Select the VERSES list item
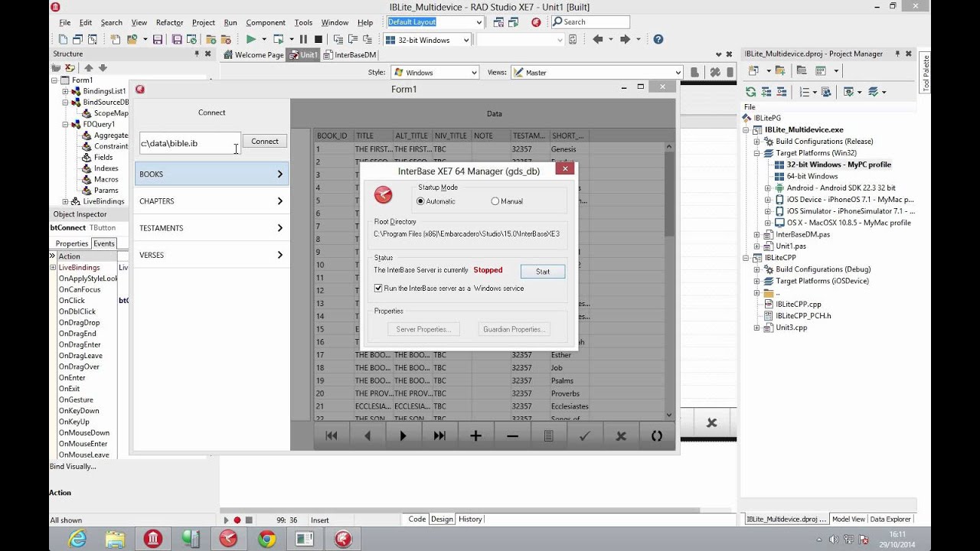Image resolution: width=980 pixels, height=551 pixels. [211, 255]
